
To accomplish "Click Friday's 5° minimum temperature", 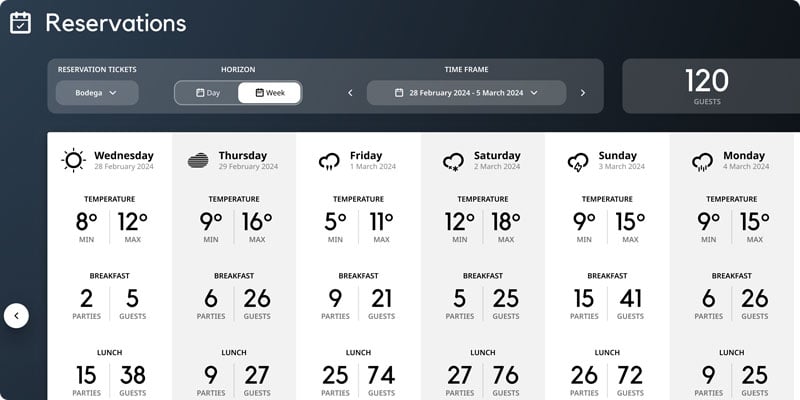I will [336, 221].
